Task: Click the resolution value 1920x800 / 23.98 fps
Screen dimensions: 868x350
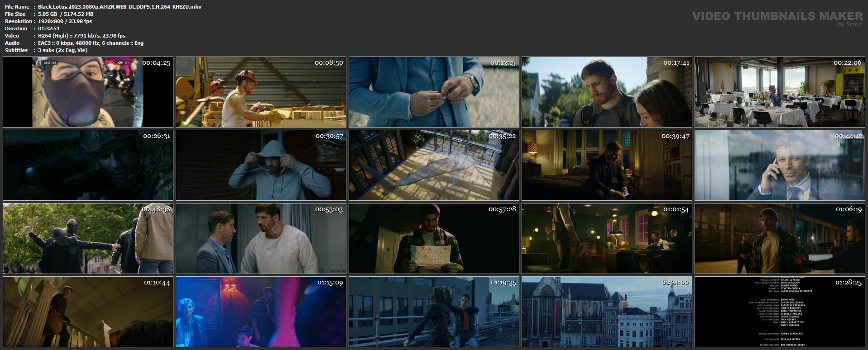Action: 65,21
